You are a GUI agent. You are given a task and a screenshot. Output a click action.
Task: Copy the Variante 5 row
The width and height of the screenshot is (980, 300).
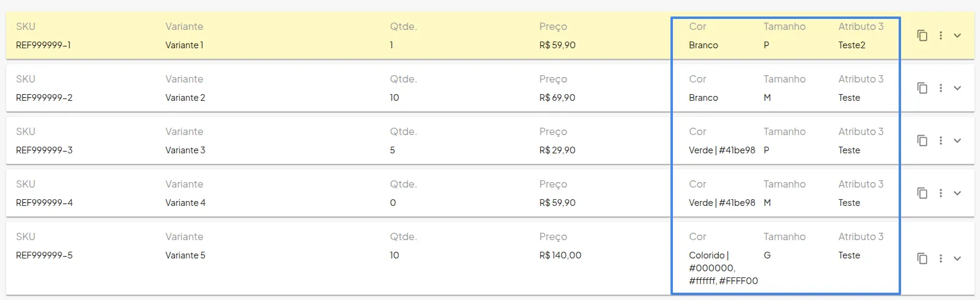tap(922, 258)
